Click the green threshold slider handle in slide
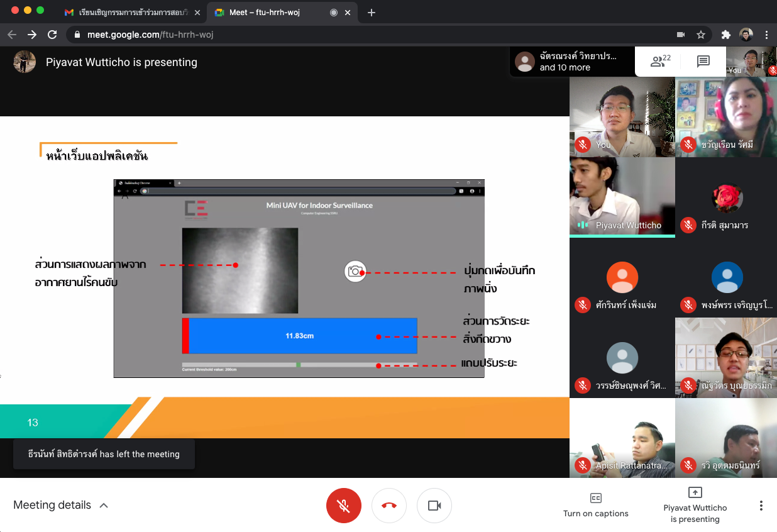 [299, 365]
